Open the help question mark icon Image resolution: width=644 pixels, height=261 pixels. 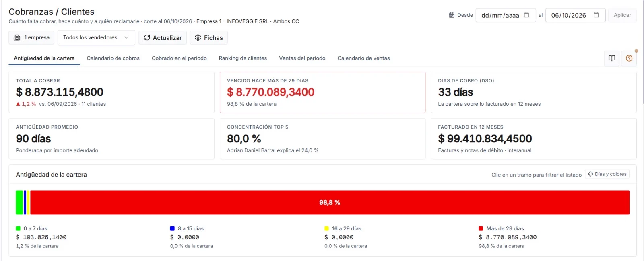(x=629, y=58)
